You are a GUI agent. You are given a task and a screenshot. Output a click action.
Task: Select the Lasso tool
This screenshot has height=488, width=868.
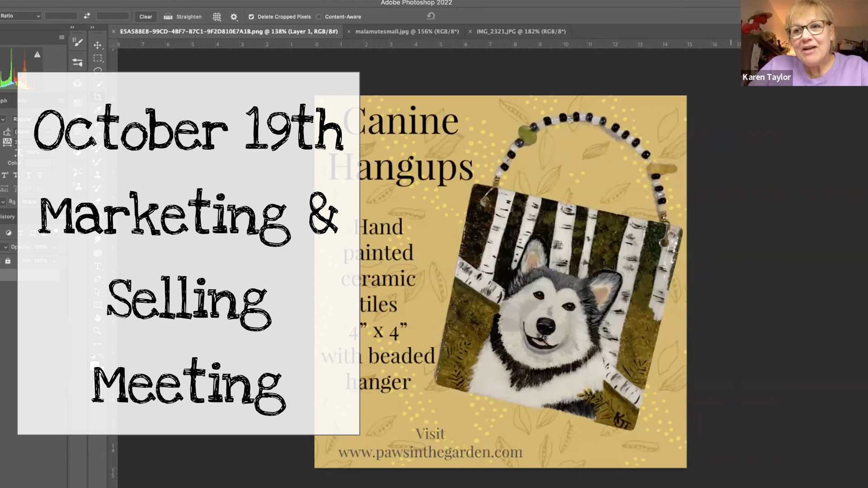97,70
